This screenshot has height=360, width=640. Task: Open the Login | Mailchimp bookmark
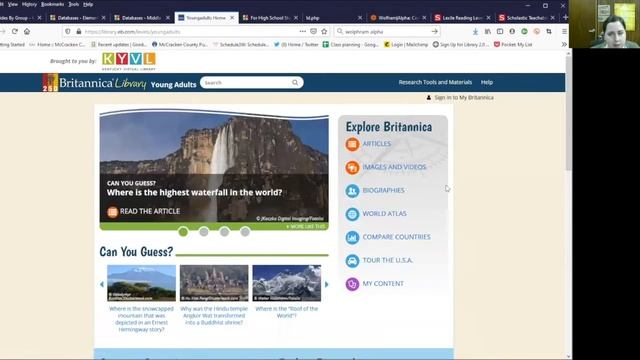tap(406, 44)
